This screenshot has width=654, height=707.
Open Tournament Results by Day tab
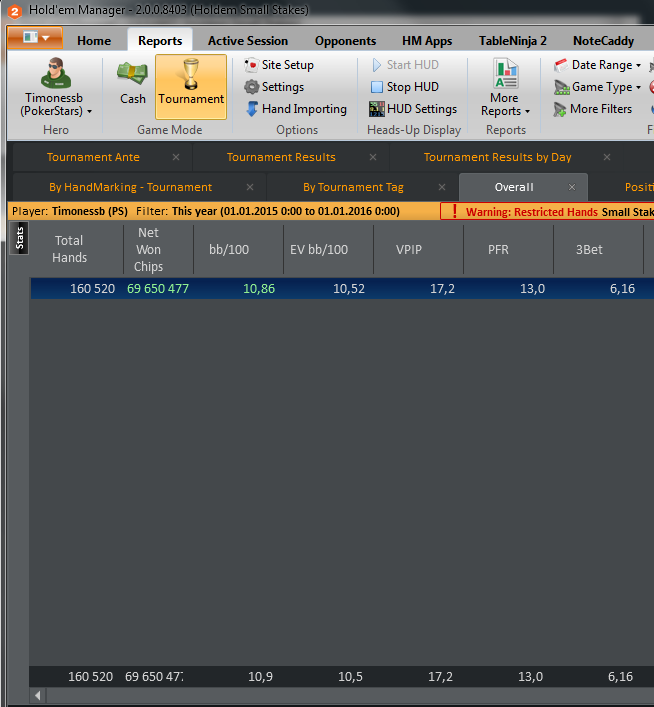click(497, 157)
